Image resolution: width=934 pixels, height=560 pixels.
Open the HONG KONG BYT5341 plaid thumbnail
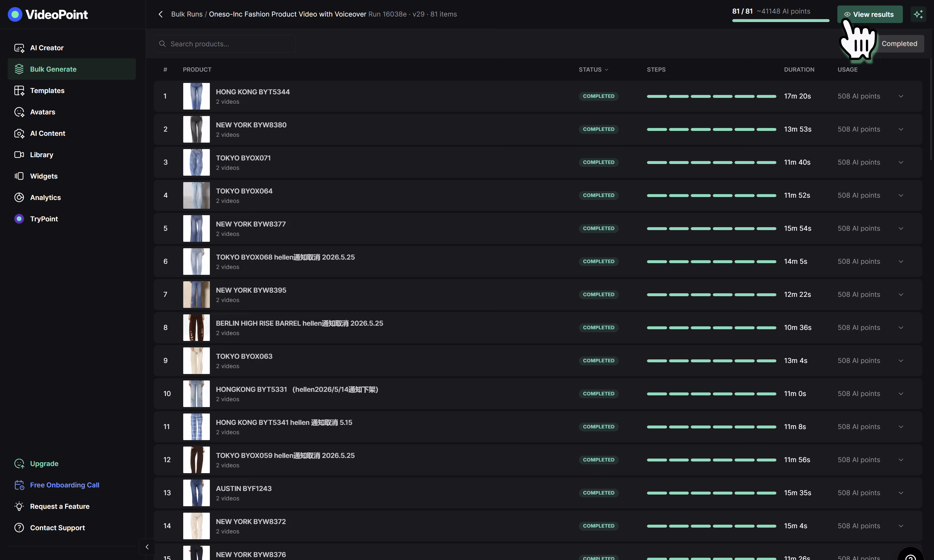coord(196,427)
